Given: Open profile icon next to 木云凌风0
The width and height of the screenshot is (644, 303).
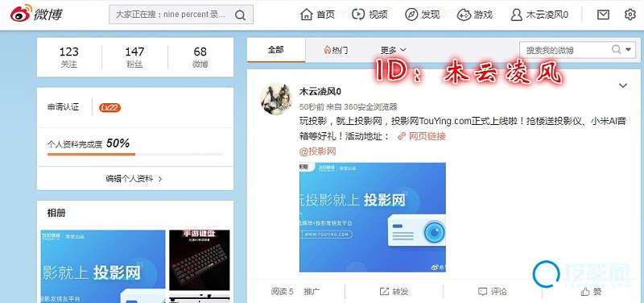Looking at the screenshot, I should click(516, 15).
